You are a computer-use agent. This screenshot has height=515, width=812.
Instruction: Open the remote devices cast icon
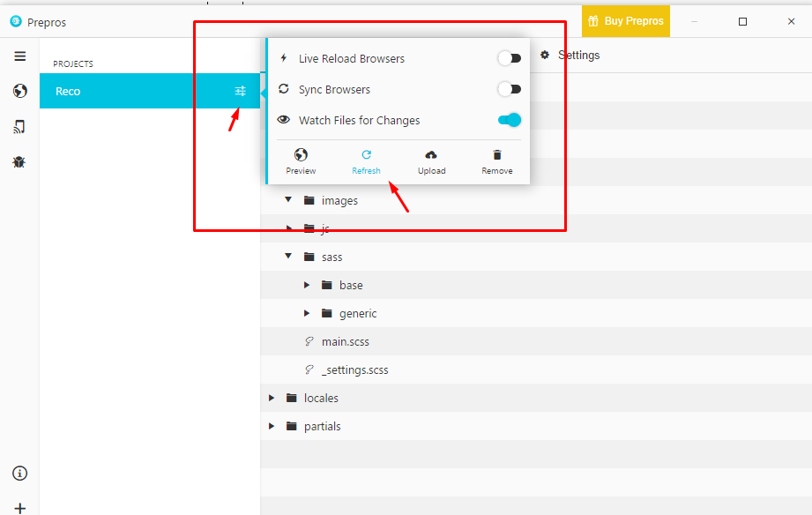[19, 127]
